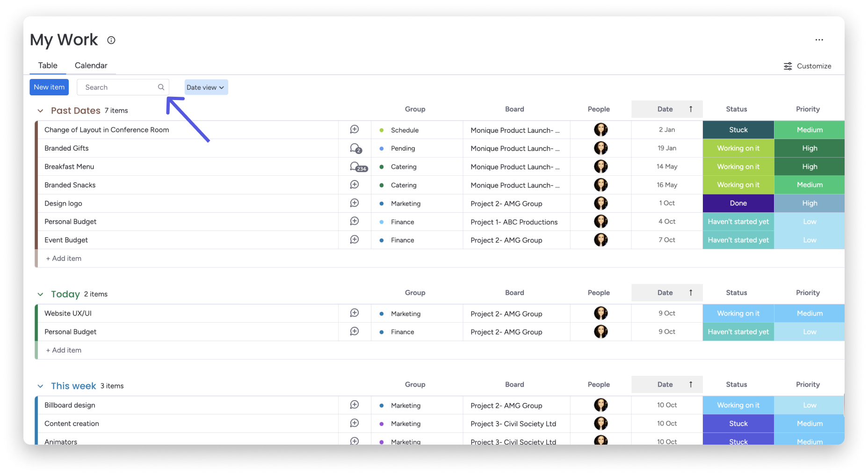Switch to the Calendar tab
The image size is (868, 475).
[x=91, y=65]
